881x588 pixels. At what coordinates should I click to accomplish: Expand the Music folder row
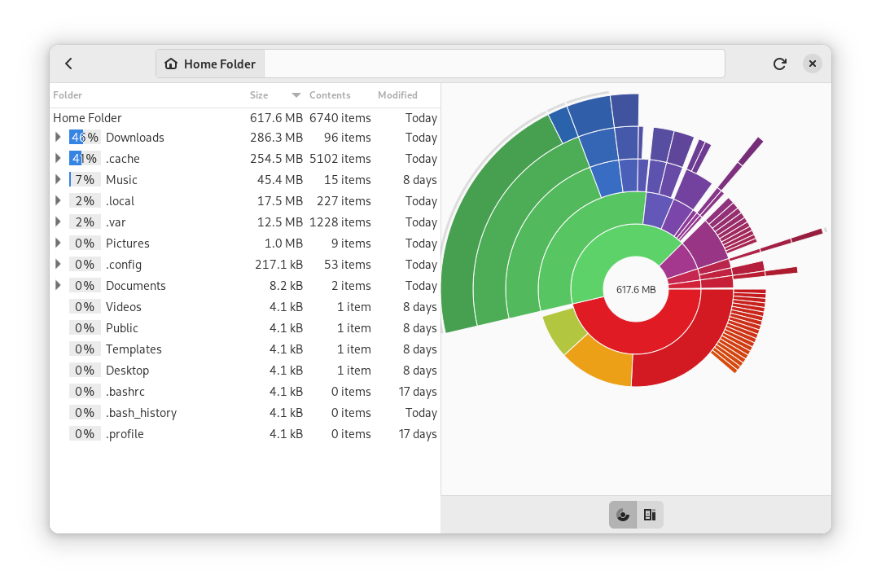click(58, 180)
